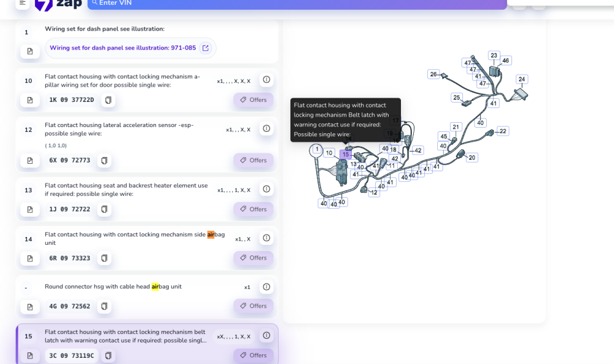Click external link icon beside 971-085

pyautogui.click(x=206, y=48)
